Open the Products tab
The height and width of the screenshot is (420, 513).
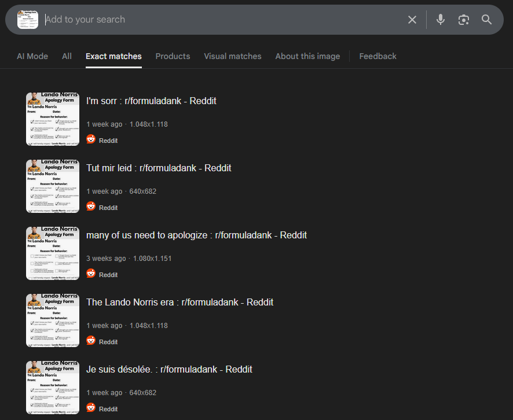pyautogui.click(x=173, y=56)
